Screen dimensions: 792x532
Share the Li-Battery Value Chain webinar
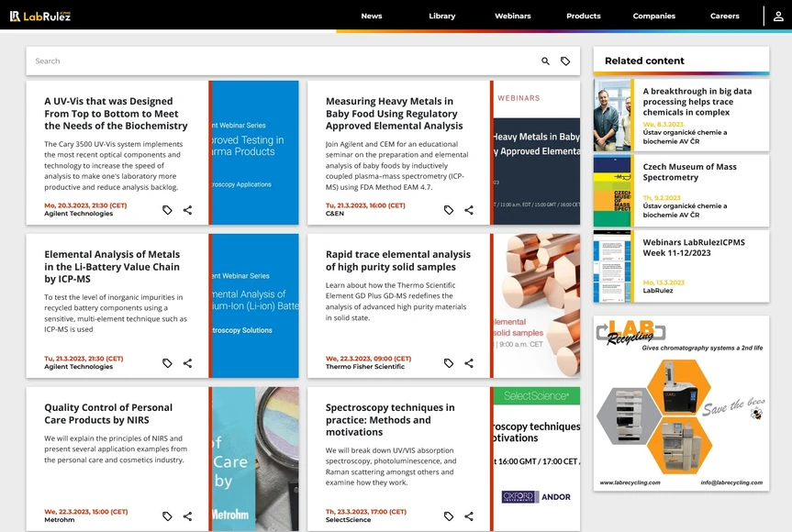(187, 363)
